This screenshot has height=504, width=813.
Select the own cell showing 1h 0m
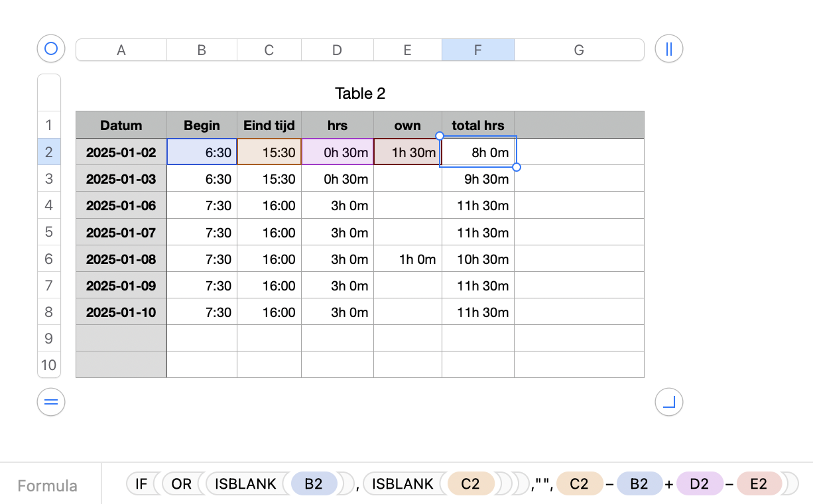click(x=407, y=259)
